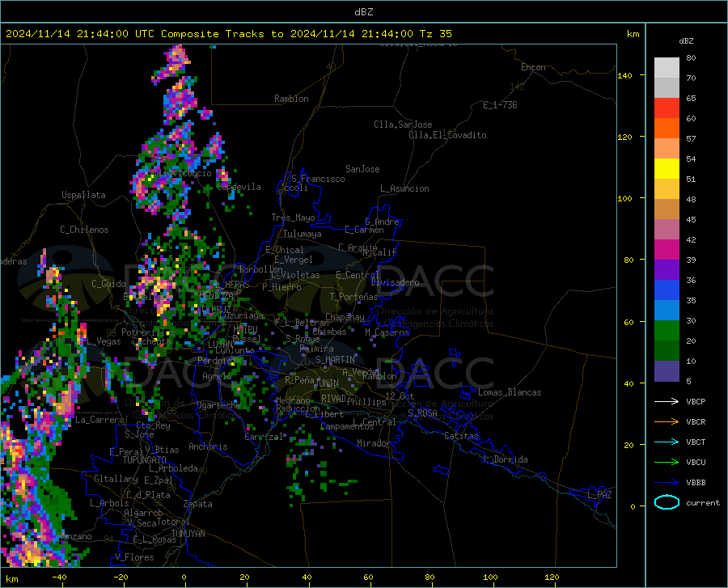Select the dark green 10-20 dBZ swatch
The image size is (728, 588).
667,351
